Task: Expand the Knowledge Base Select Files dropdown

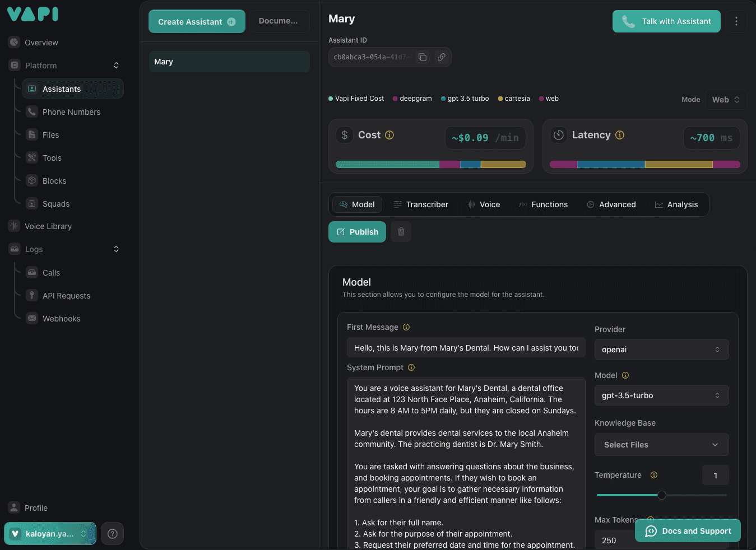Action: pos(661,445)
